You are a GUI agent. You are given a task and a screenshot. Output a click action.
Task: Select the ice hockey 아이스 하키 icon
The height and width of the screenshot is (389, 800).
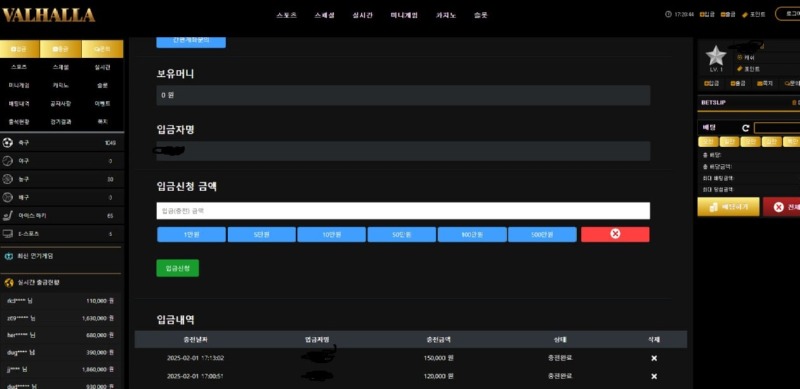click(8, 216)
